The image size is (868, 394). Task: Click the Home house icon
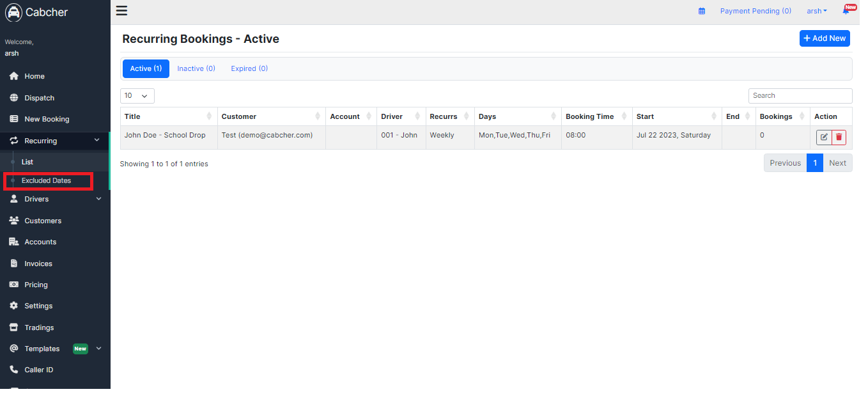point(13,76)
